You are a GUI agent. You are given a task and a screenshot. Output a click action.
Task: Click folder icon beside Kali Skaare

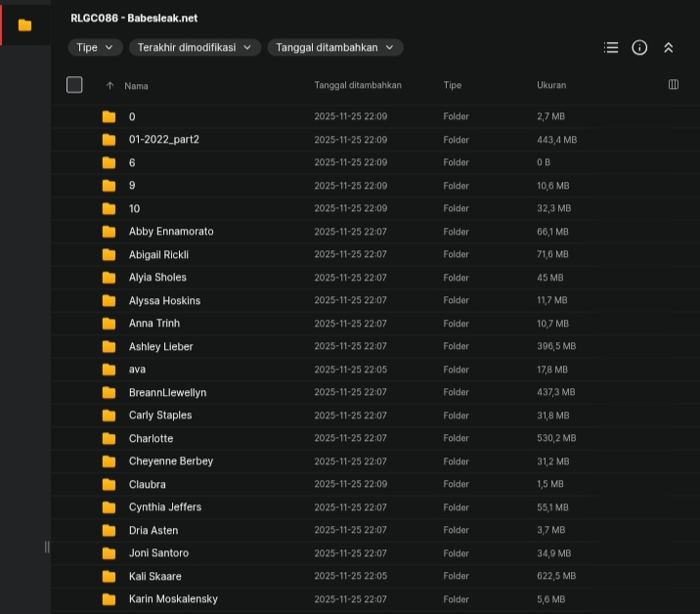coord(109,576)
